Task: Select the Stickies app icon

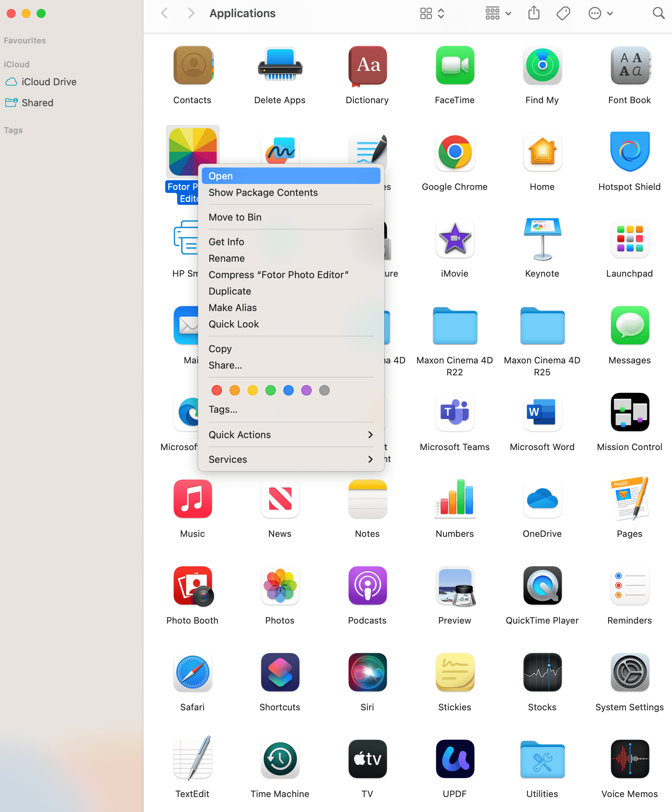Action: tap(455, 672)
